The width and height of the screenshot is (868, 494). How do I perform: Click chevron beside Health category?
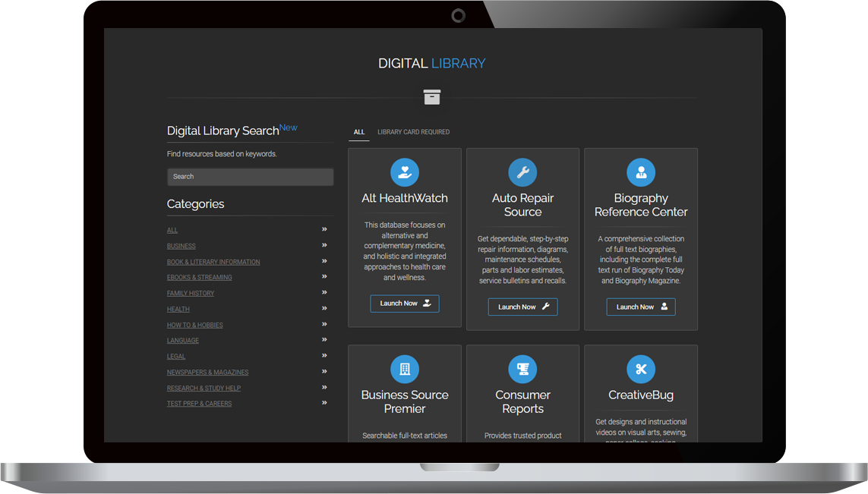pyautogui.click(x=324, y=308)
